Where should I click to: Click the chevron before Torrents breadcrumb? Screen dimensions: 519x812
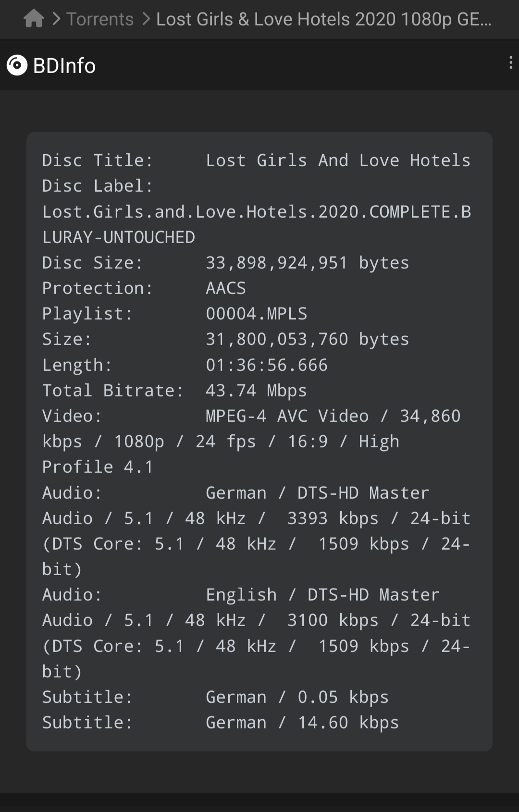[56, 19]
